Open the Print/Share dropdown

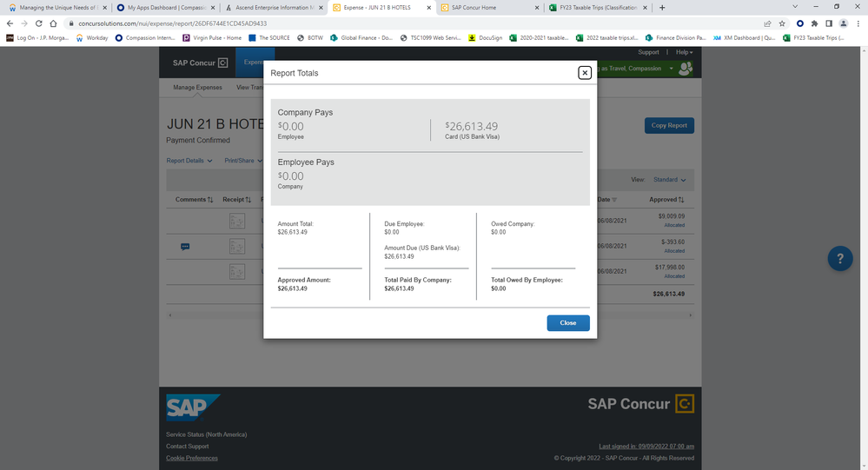pyautogui.click(x=243, y=161)
